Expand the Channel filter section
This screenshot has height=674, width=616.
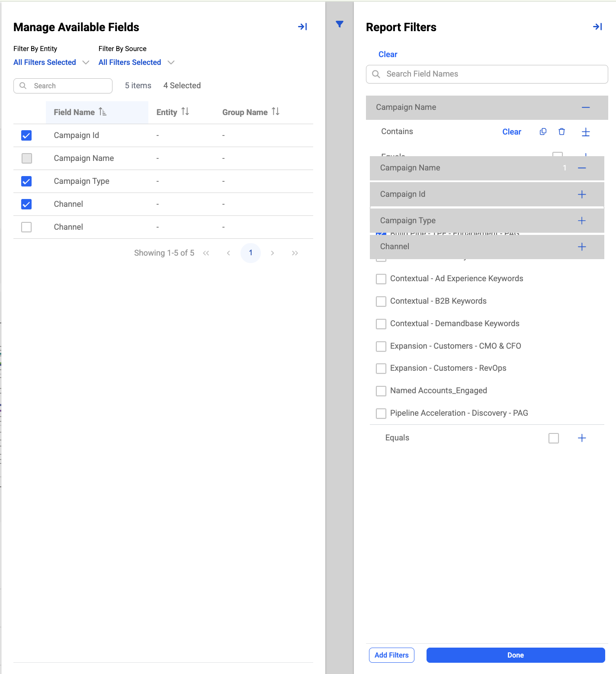[x=582, y=247]
